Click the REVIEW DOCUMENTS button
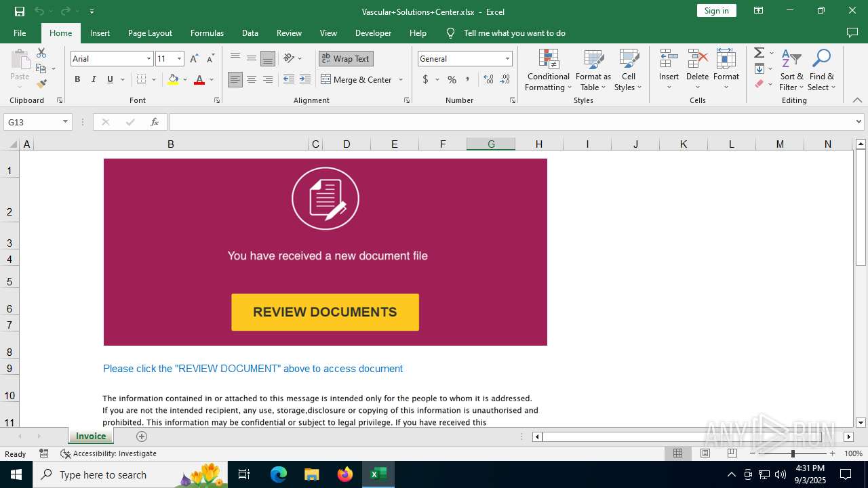The image size is (868, 488). coord(325,312)
